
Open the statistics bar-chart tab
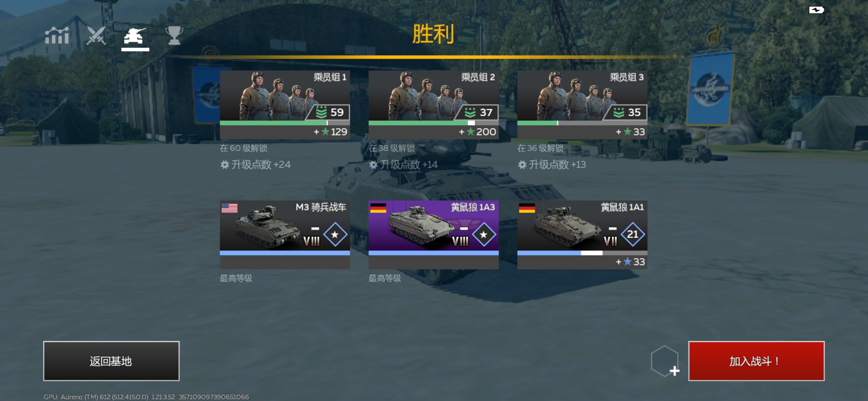[x=57, y=36]
